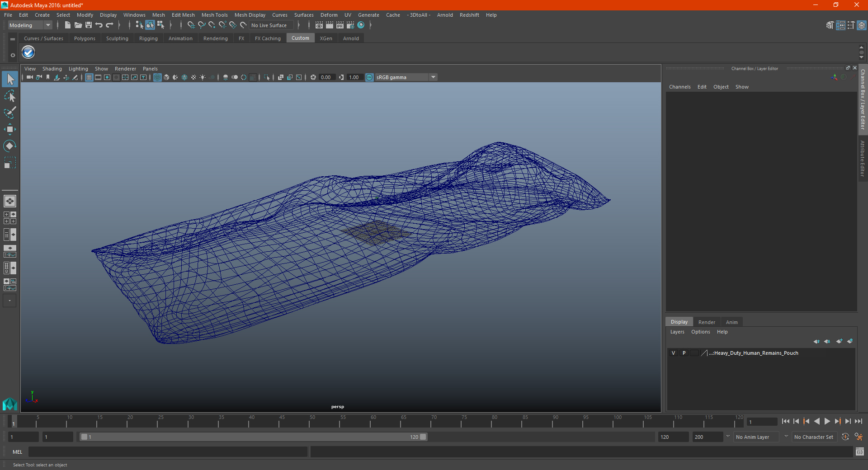Click select camera icon in panel toolbar
Viewport: 868px width, 470px height.
[29, 77]
